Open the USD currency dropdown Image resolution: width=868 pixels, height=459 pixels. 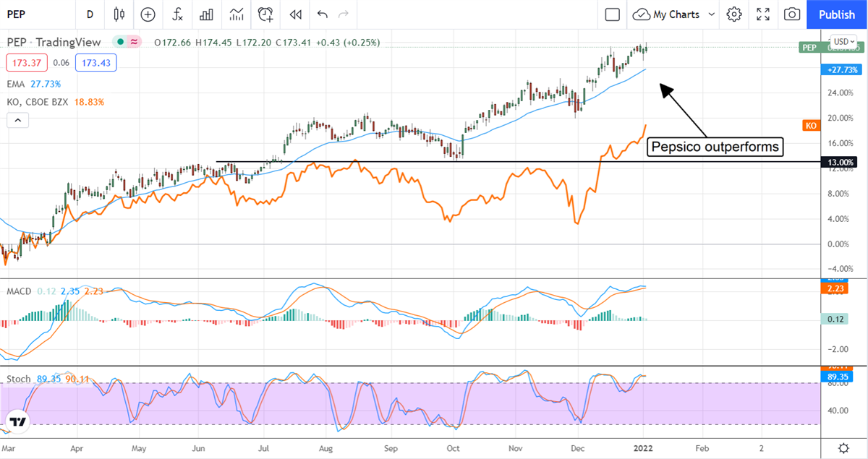[843, 42]
